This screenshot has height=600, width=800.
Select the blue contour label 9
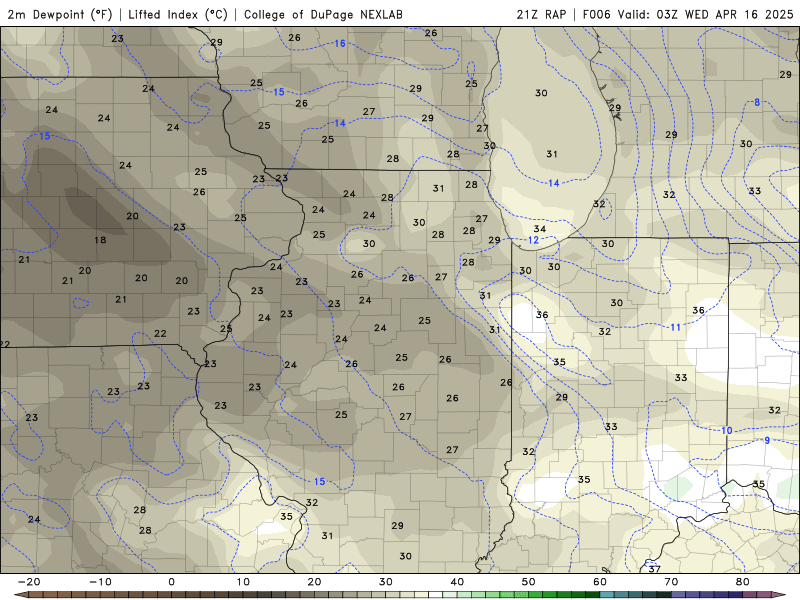pos(767,440)
